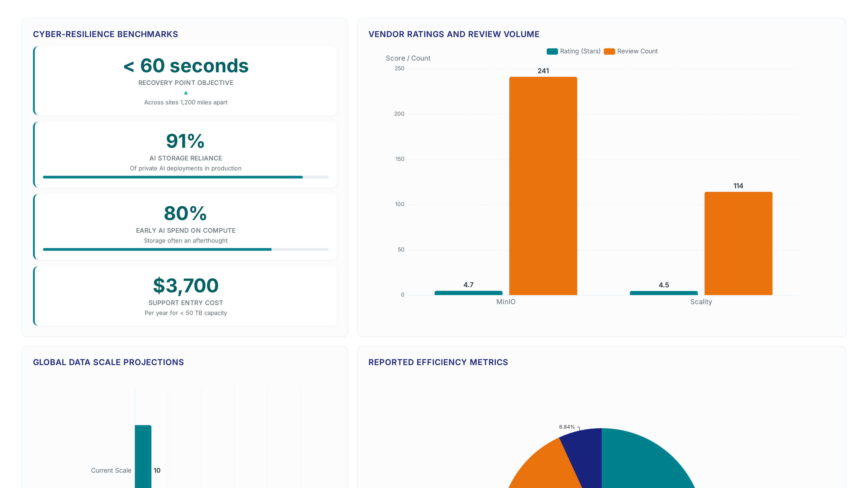
Task: Click the "80%" metric value
Action: coord(186,213)
